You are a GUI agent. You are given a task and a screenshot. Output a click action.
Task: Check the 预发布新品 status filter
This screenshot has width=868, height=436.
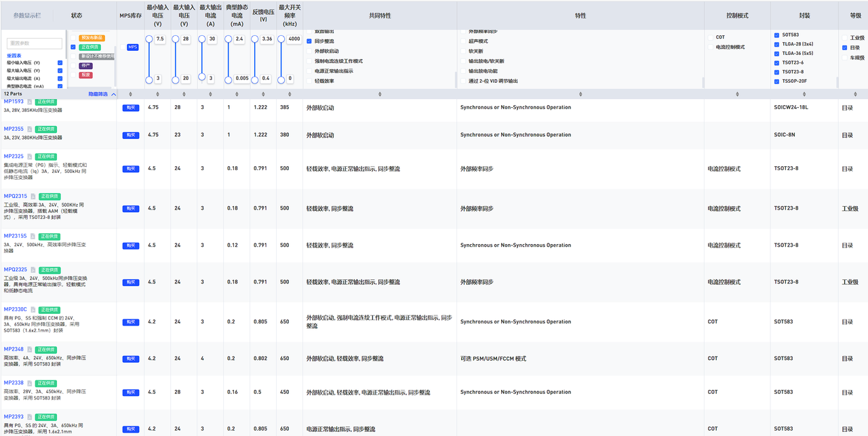(73, 37)
